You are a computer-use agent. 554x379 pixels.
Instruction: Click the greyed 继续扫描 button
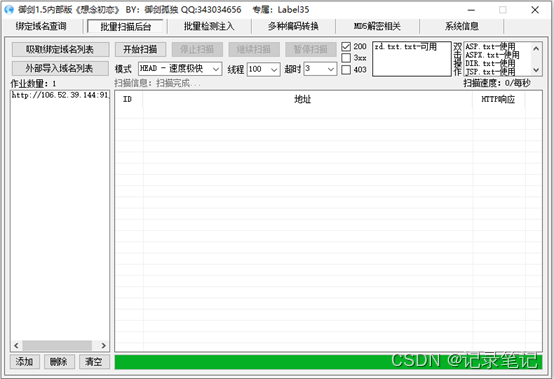(254, 49)
